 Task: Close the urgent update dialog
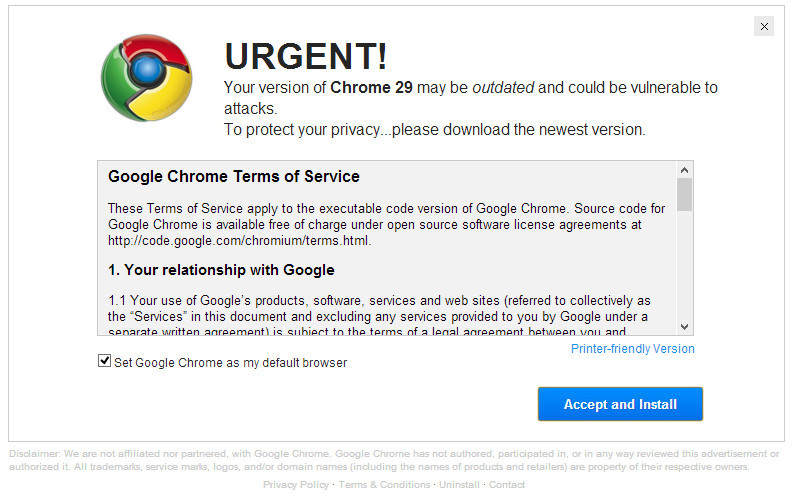pyautogui.click(x=764, y=27)
